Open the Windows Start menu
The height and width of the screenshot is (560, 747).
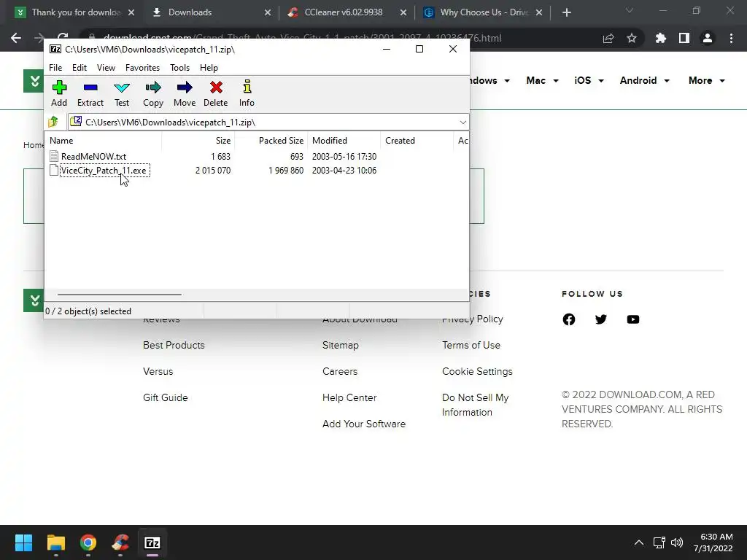pyautogui.click(x=23, y=542)
